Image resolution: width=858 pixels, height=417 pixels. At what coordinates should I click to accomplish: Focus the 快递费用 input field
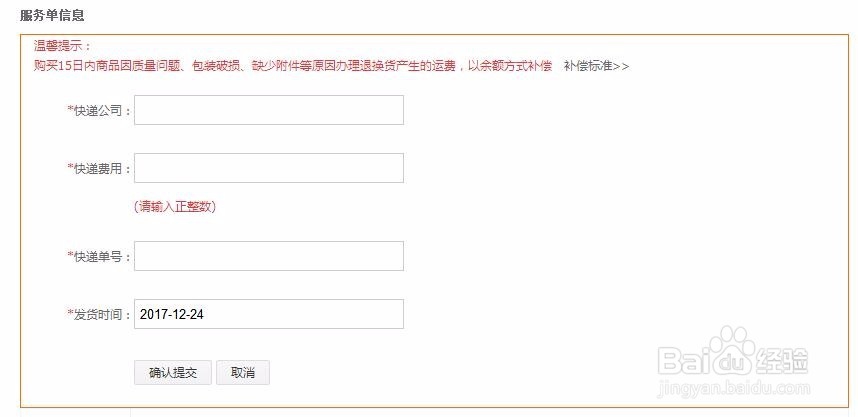269,168
